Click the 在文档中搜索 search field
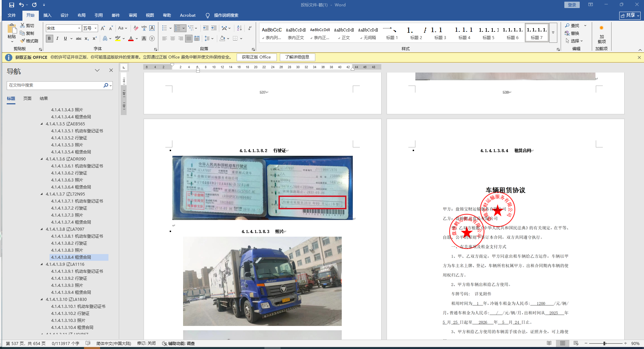The width and height of the screenshot is (644, 349). tap(55, 86)
